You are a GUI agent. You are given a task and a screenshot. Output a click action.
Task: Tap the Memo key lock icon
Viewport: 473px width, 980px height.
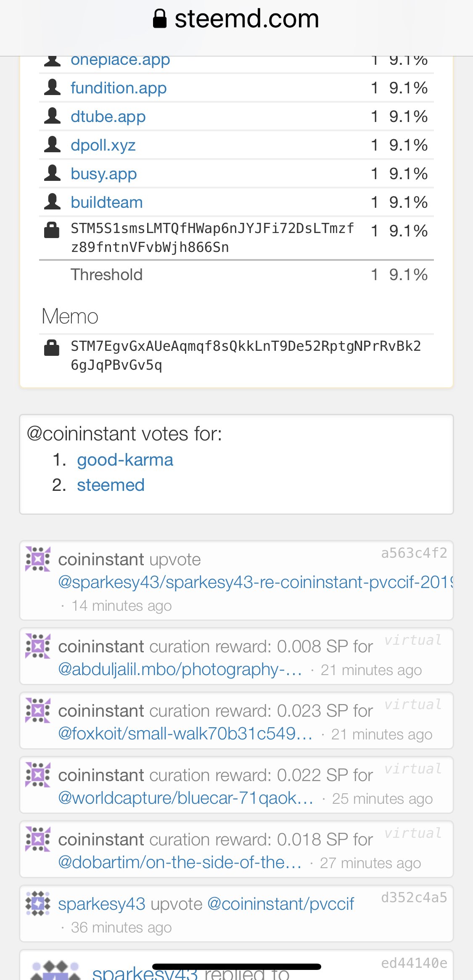click(x=52, y=347)
